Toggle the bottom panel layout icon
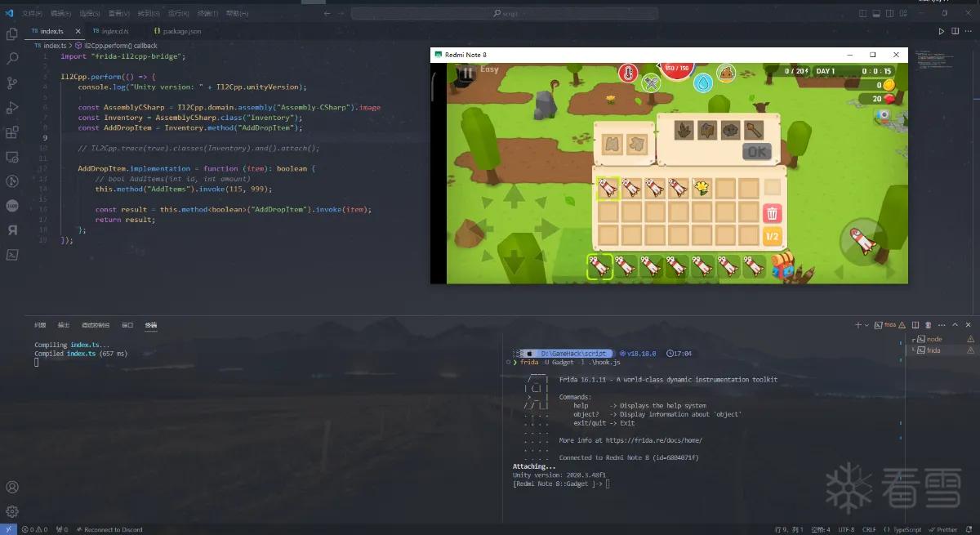This screenshot has height=535, width=980. [x=876, y=13]
